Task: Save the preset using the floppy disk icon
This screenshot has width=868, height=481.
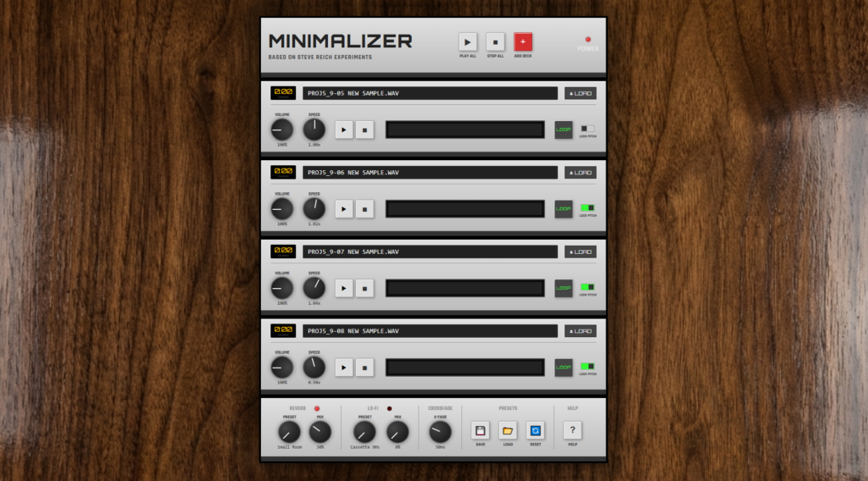Action: click(x=481, y=430)
